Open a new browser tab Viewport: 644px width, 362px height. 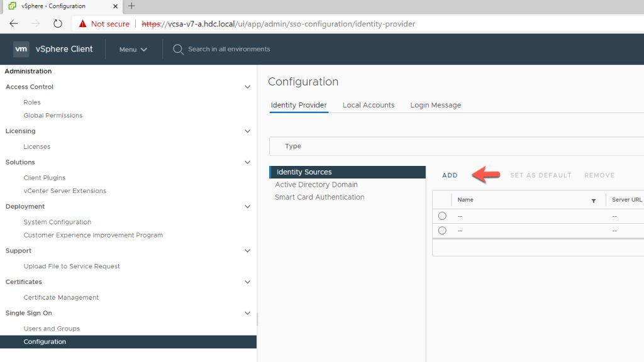[131, 6]
